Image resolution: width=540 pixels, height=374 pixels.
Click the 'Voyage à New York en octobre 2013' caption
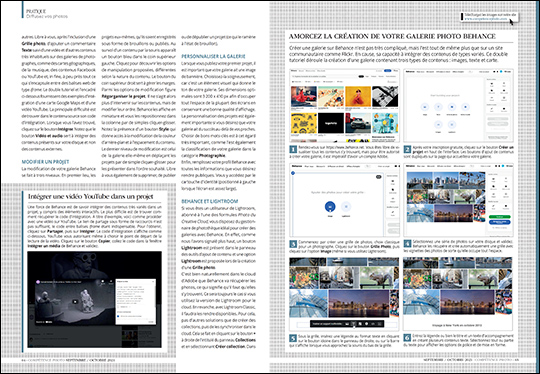(457, 325)
